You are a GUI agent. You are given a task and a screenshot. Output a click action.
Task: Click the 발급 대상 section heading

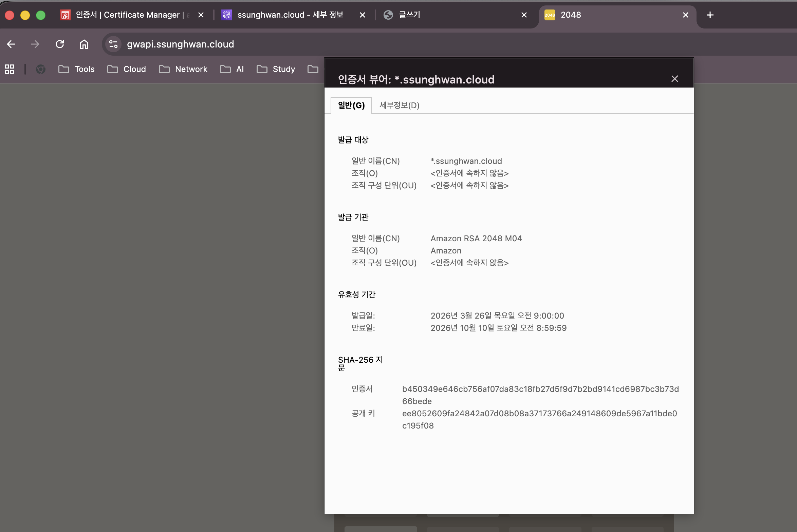pos(353,140)
